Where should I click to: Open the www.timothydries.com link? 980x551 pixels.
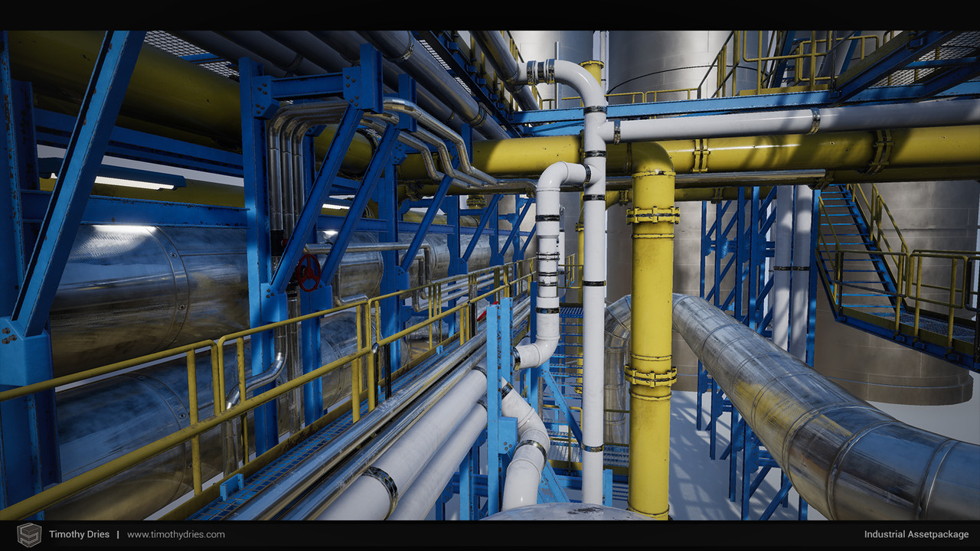pyautogui.click(x=176, y=534)
